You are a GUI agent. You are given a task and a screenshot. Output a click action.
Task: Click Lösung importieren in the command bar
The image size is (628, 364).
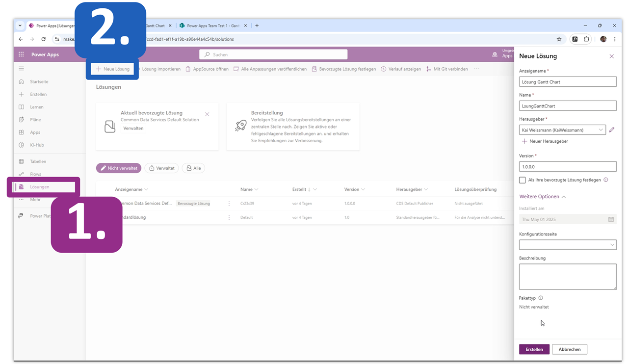[x=161, y=69]
